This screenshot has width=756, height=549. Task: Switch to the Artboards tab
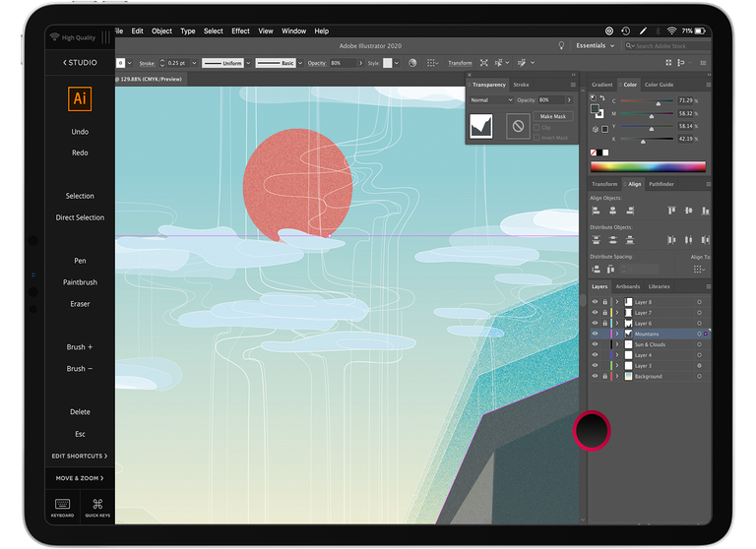(x=627, y=286)
